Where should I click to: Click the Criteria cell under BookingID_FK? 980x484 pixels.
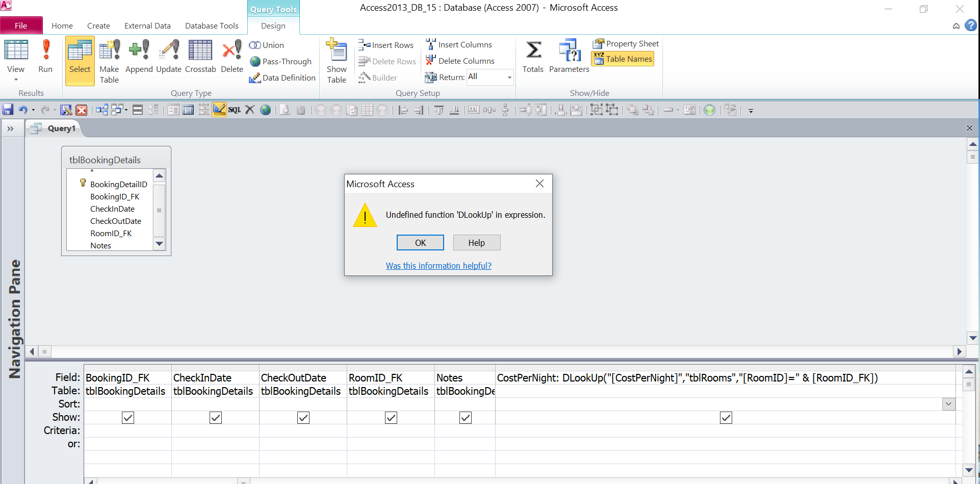128,430
